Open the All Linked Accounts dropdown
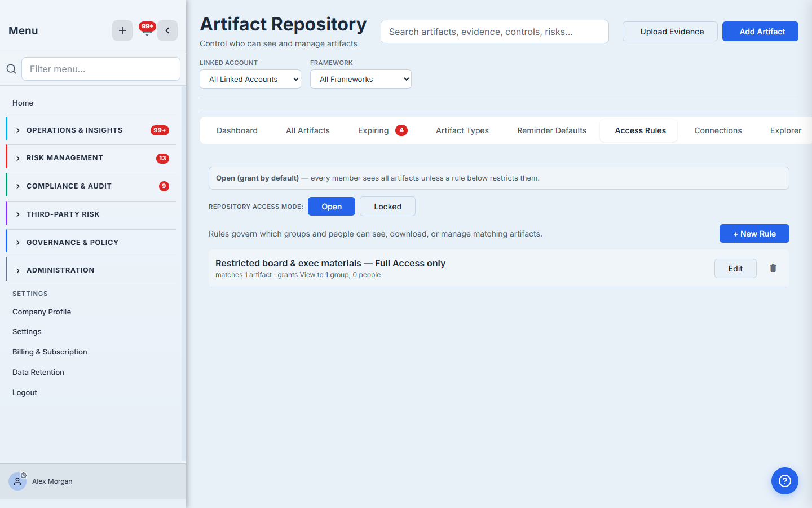This screenshot has height=508, width=812. coord(250,79)
